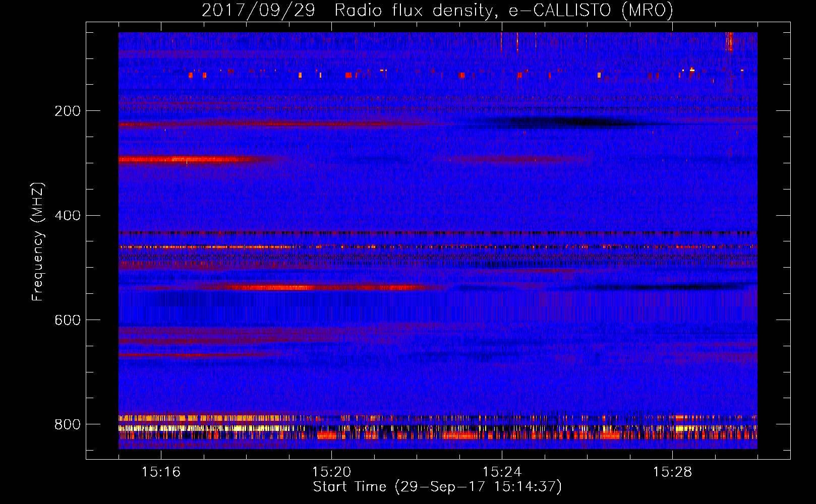Click the 200 frequency tick label
This screenshot has width=816, height=504.
(x=68, y=111)
